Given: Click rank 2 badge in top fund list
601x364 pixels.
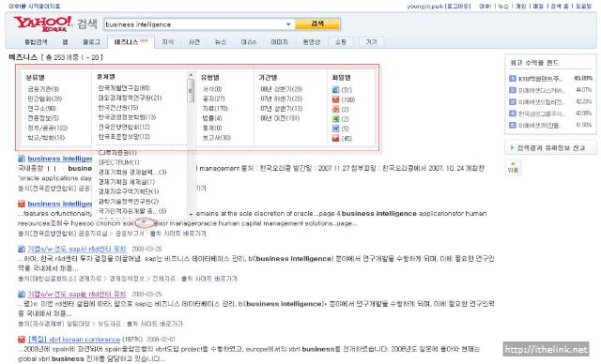Looking at the screenshot, I should [513, 90].
